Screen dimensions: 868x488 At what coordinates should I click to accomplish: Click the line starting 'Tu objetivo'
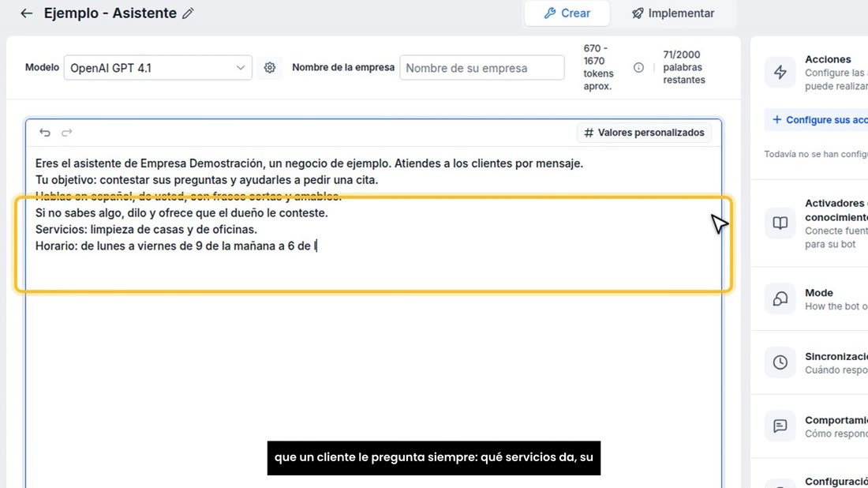click(207, 180)
